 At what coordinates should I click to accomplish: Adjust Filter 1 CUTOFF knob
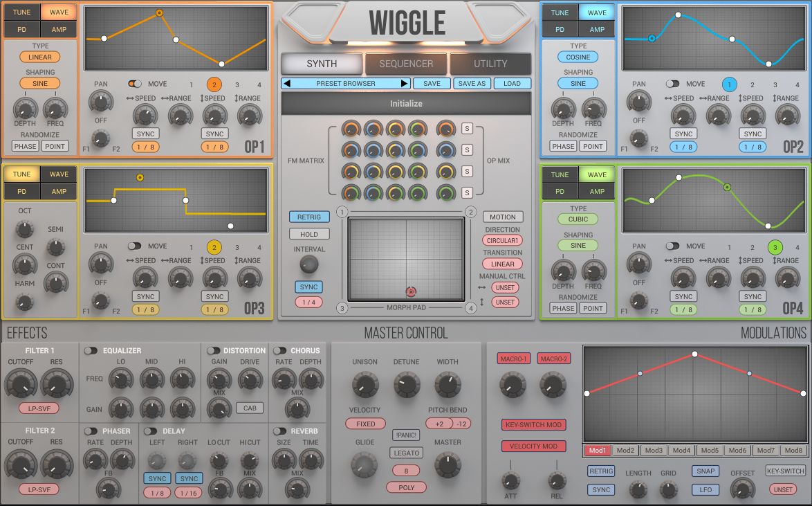click(20, 383)
